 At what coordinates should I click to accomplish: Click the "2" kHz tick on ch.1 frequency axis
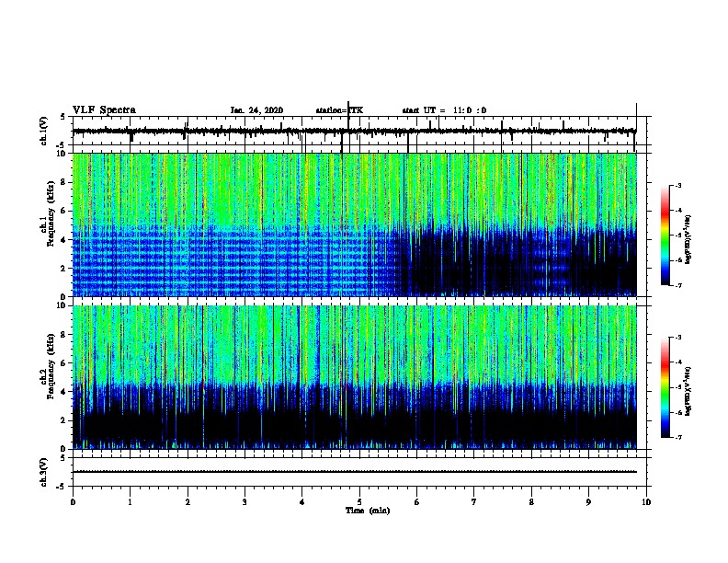tap(64, 268)
